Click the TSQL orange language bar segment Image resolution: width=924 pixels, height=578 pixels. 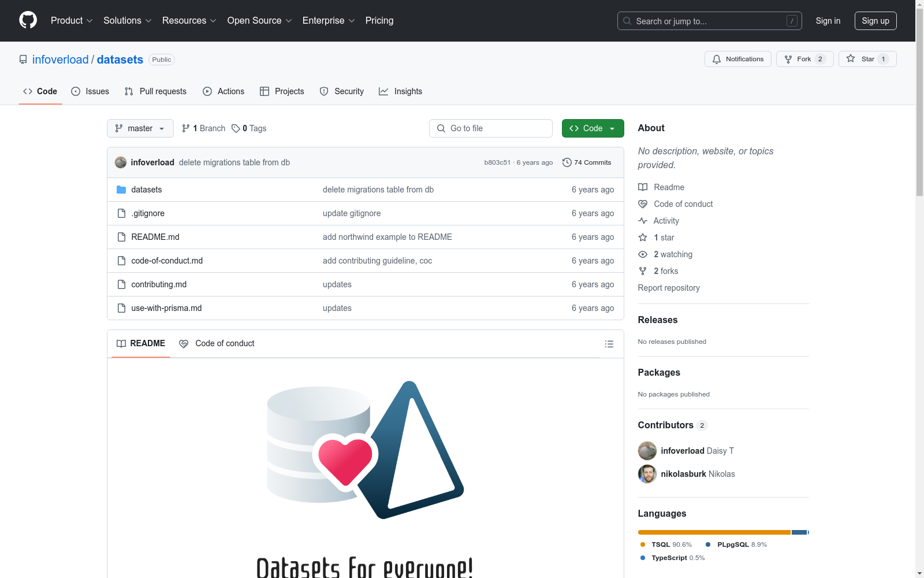(714, 532)
